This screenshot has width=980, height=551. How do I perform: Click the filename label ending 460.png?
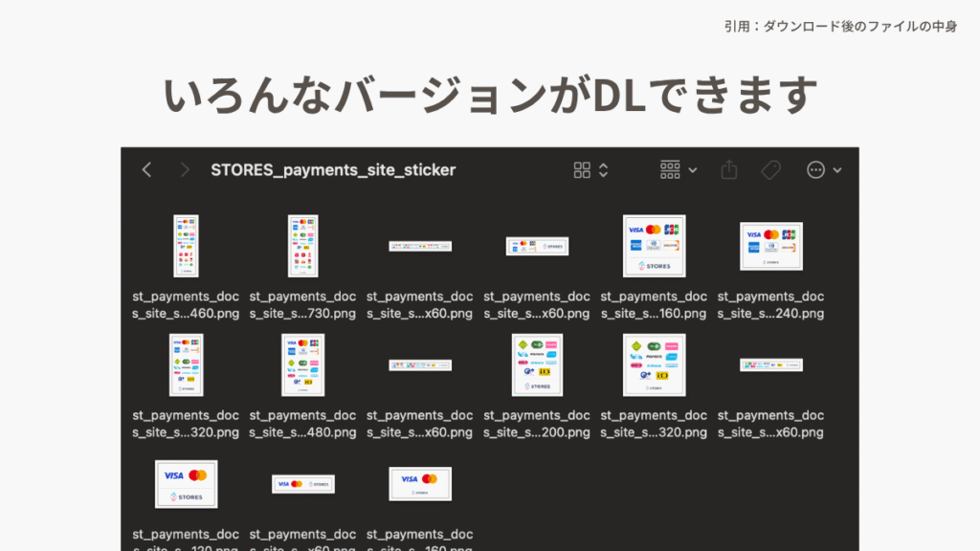(186, 305)
